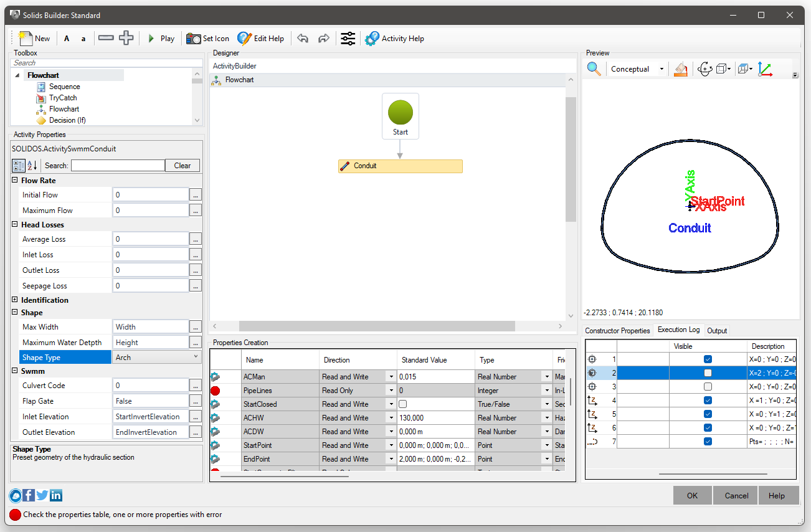Click the zoom magnifier in Preview

594,69
